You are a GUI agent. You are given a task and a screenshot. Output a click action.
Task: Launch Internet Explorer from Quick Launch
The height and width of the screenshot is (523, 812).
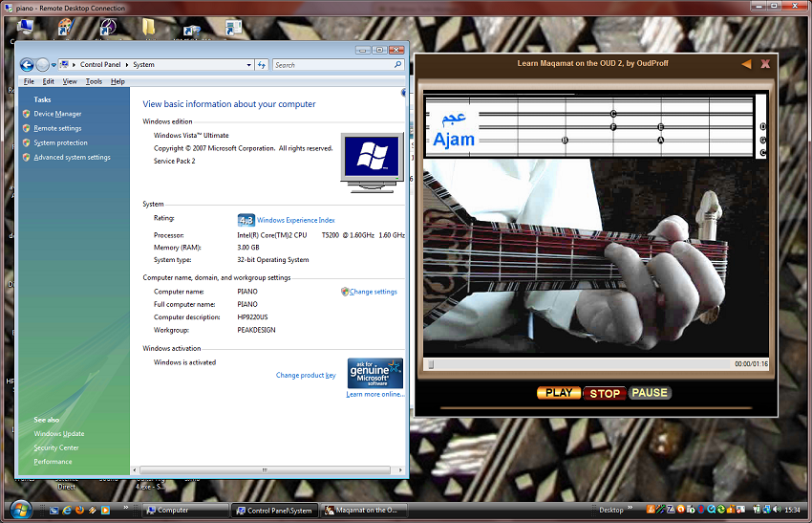coord(67,510)
